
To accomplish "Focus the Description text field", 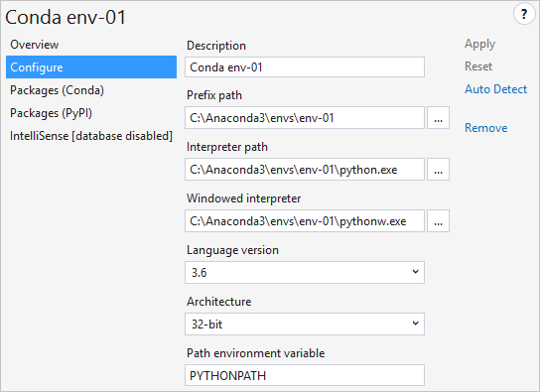I will point(305,67).
